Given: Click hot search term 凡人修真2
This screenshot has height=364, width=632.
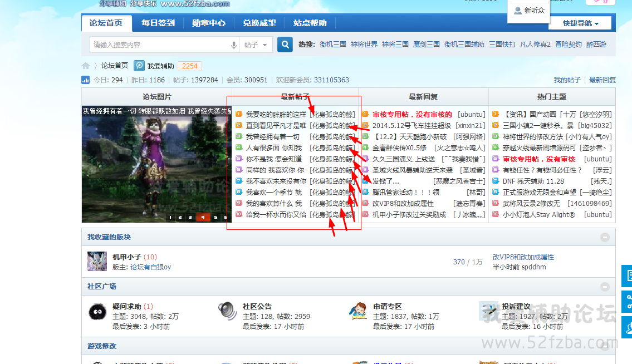Looking at the screenshot, I should 535,45.
